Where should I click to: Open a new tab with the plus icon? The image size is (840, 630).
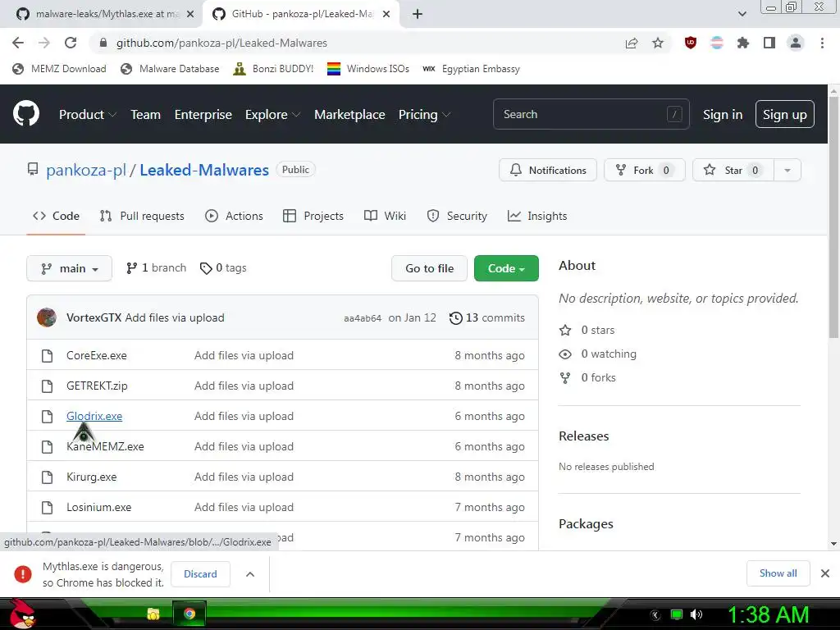pyautogui.click(x=418, y=14)
